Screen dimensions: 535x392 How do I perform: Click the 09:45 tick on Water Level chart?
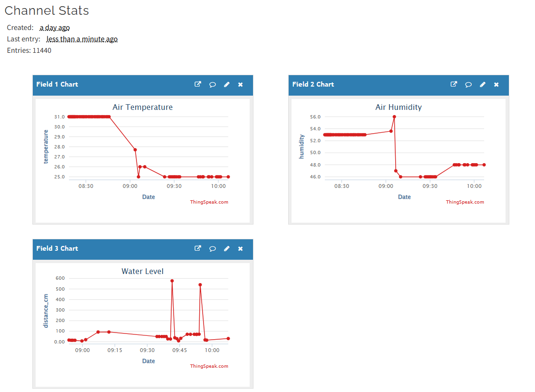click(179, 350)
